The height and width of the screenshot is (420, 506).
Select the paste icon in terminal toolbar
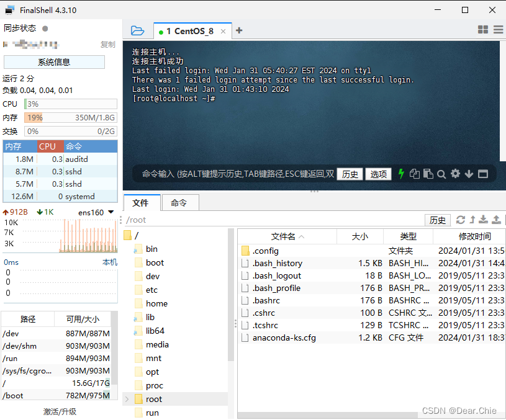(x=428, y=174)
